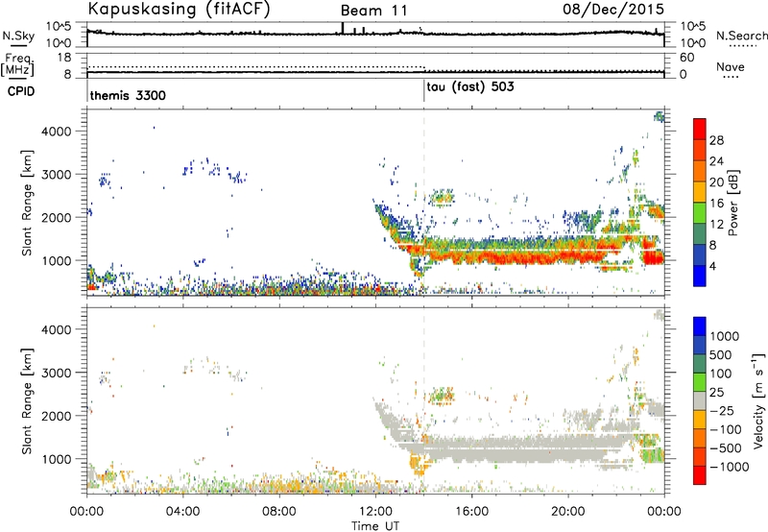768x532 pixels.
Task: Click the "-25" Velocity colorbar tick label
Action: 724,411
